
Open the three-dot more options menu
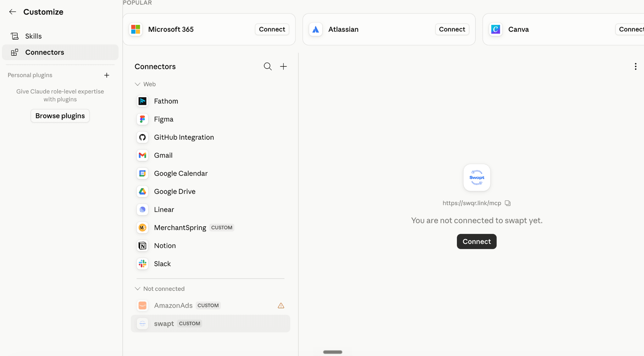(636, 66)
